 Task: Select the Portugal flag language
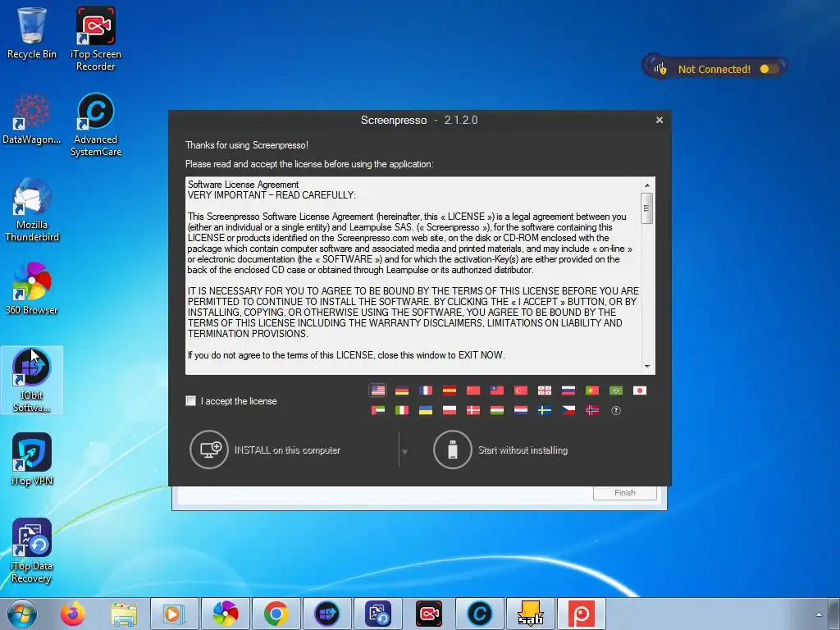point(592,390)
